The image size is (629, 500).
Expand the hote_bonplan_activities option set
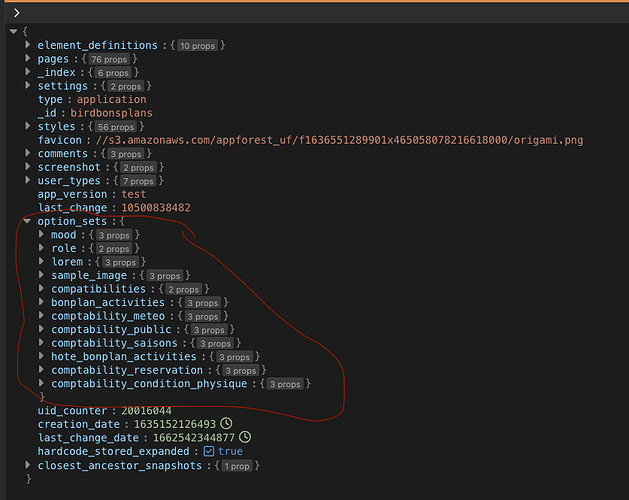click(41, 356)
